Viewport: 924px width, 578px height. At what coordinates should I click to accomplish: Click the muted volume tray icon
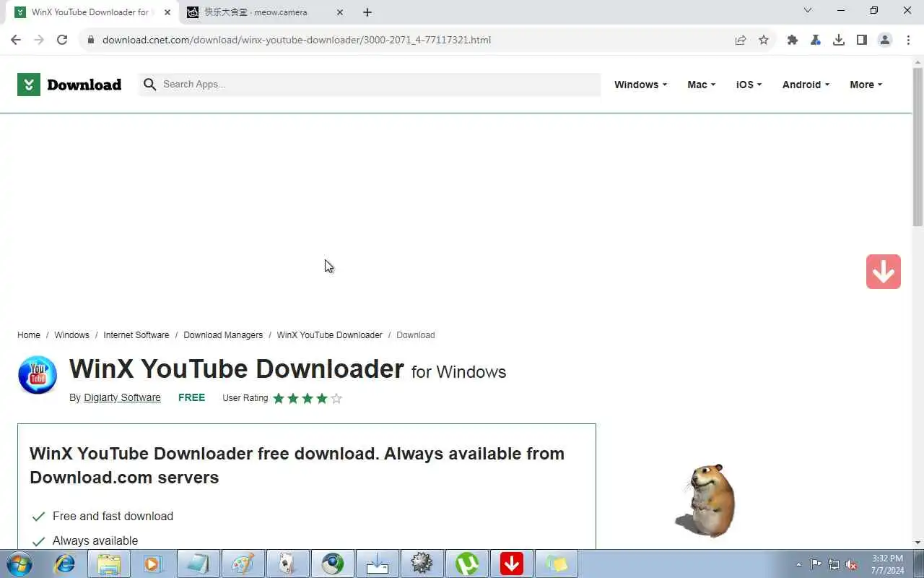[x=852, y=564]
